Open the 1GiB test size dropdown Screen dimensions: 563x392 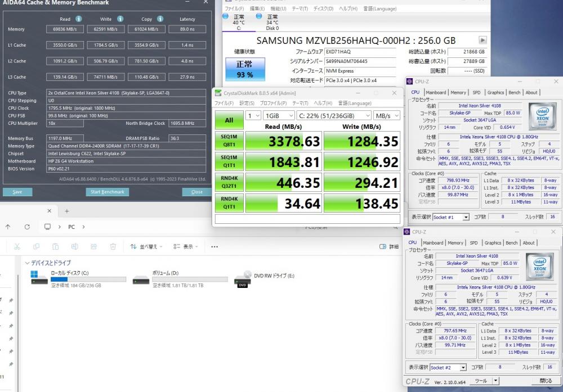(x=279, y=115)
